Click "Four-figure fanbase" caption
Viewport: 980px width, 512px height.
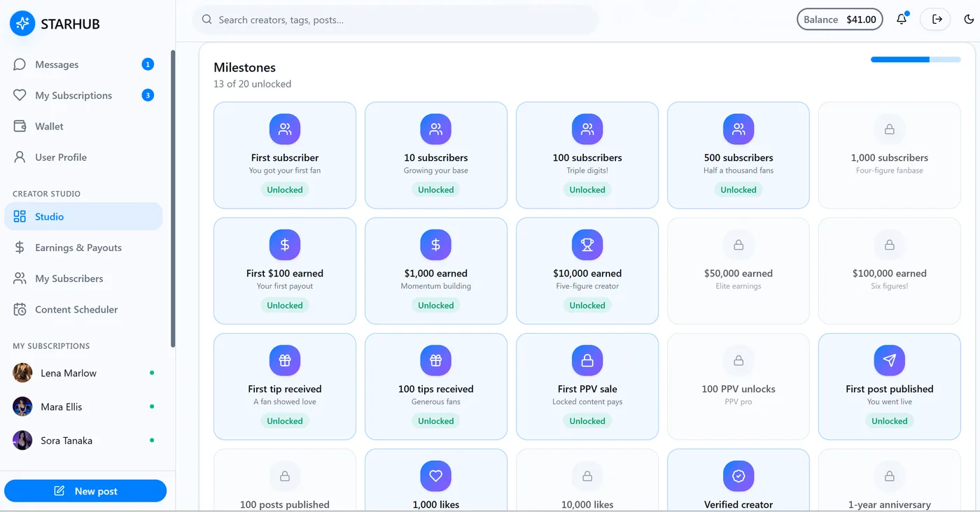(x=890, y=171)
